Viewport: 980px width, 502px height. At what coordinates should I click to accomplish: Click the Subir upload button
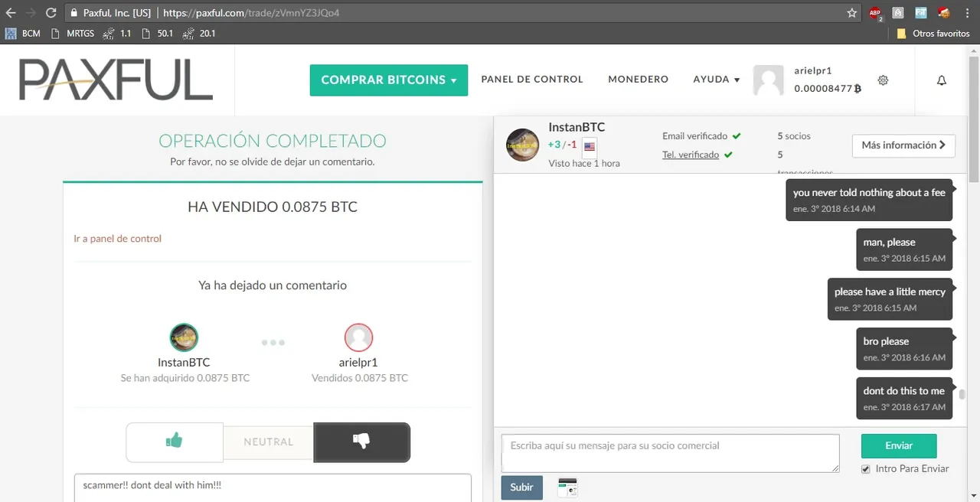coord(522,487)
